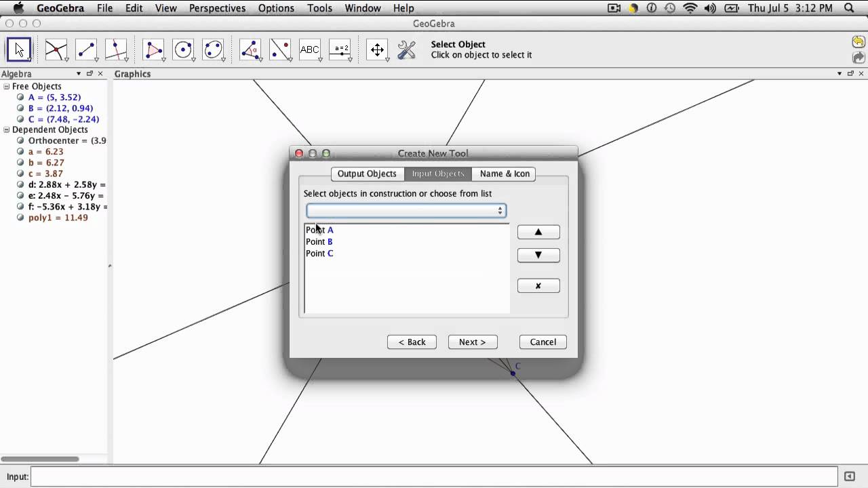Image resolution: width=868 pixels, height=488 pixels.
Task: Toggle visibility of line d
Action: [21, 184]
